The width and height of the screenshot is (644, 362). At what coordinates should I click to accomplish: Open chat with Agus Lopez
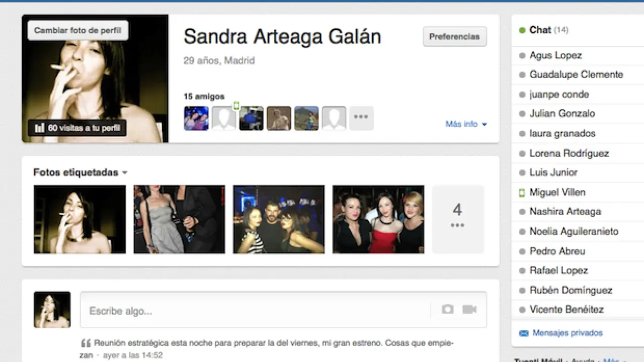point(555,55)
